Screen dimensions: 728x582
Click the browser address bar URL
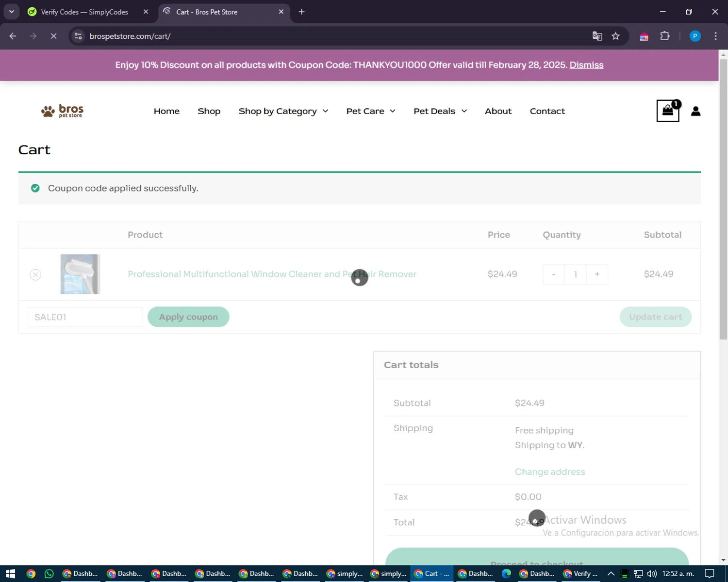coord(130,36)
